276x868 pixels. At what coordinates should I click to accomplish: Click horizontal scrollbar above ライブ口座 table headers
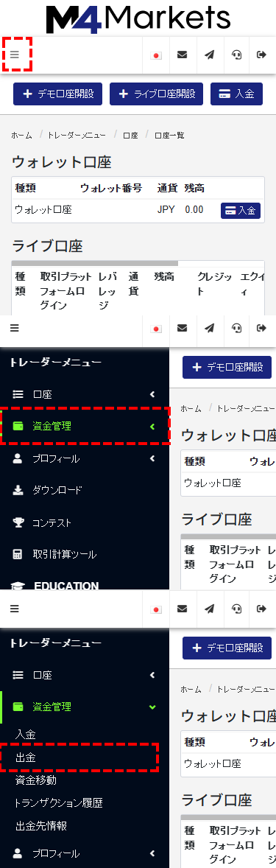point(95,264)
